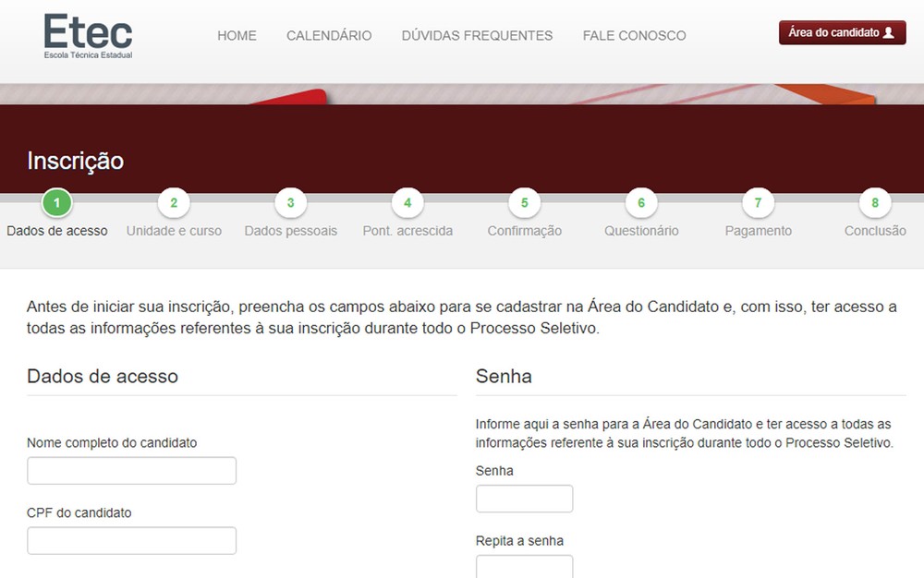The image size is (924, 578).
Task: Click the Nome completo do candidato field
Action: [x=131, y=471]
